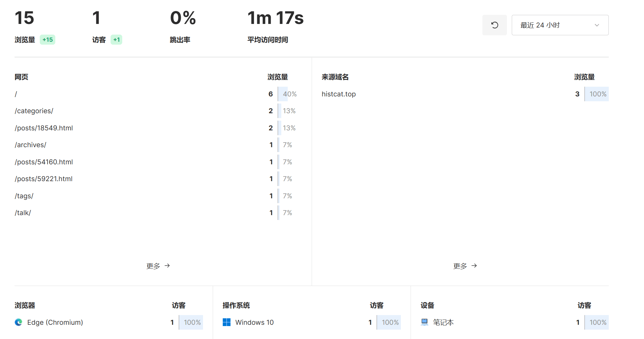This screenshot has width=644, height=339.
Task: Click the arrow icon next to 更多 under 来源域名
Action: pos(474,266)
